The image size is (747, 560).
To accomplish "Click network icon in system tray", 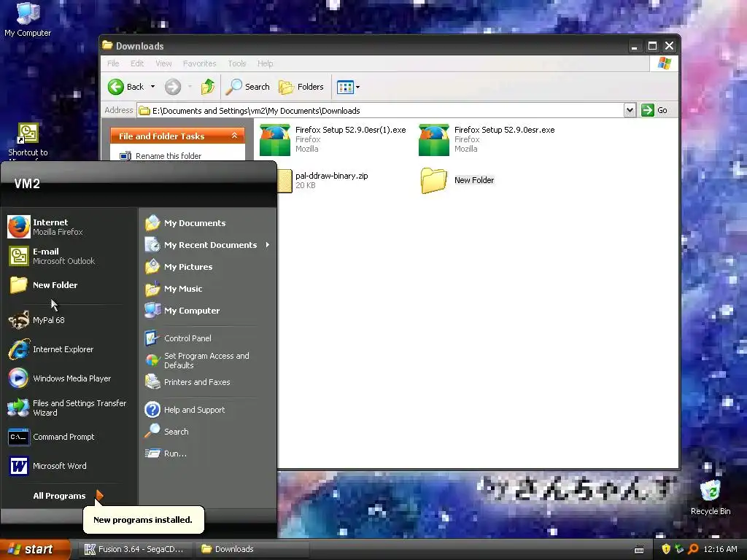I will [679, 549].
